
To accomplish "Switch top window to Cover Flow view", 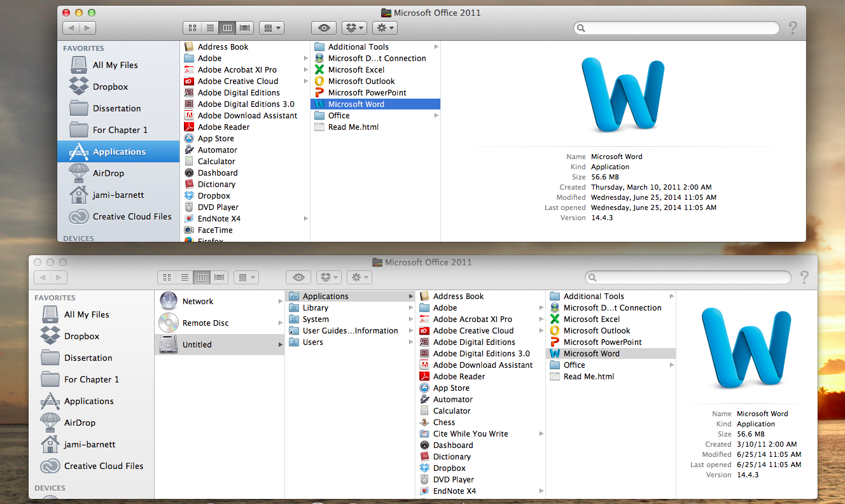I will click(245, 28).
